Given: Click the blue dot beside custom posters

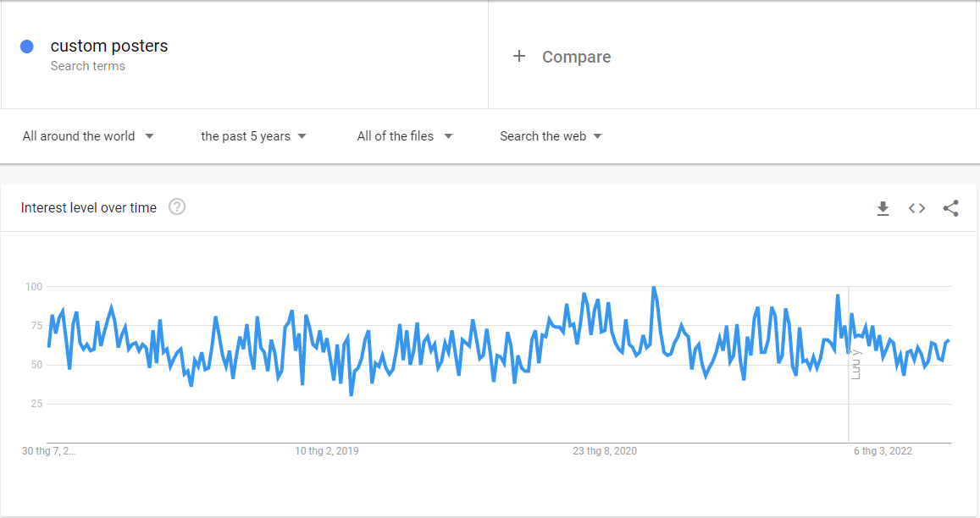Looking at the screenshot, I should coord(27,47).
